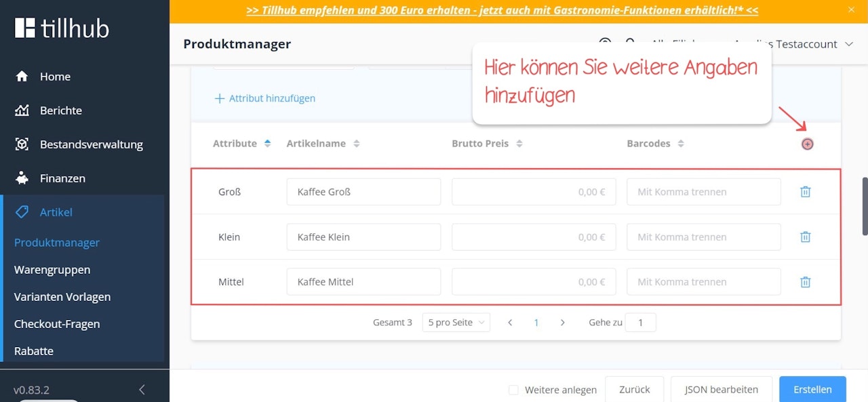This screenshot has height=402, width=868.
Task: Click the page vertical scrollbar thumb
Action: [x=865, y=206]
